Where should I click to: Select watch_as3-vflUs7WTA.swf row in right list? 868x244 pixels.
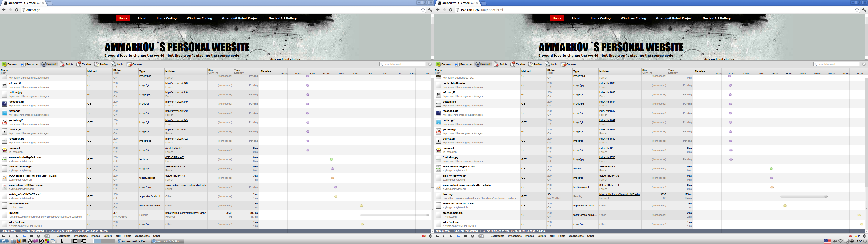coord(649,206)
